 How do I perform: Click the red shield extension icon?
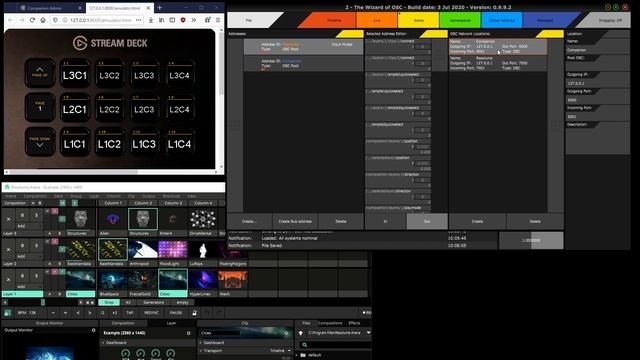pyautogui.click(x=183, y=20)
